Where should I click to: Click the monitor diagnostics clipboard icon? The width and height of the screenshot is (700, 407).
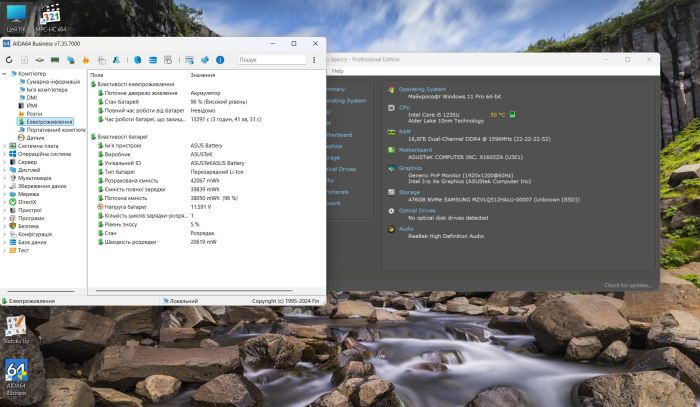pos(101,60)
